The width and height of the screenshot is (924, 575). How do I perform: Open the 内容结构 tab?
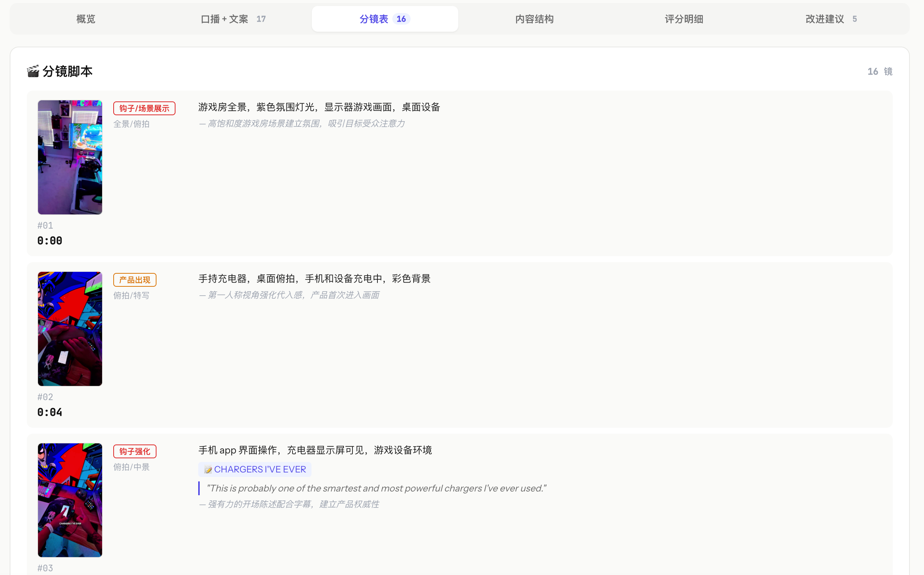click(534, 19)
